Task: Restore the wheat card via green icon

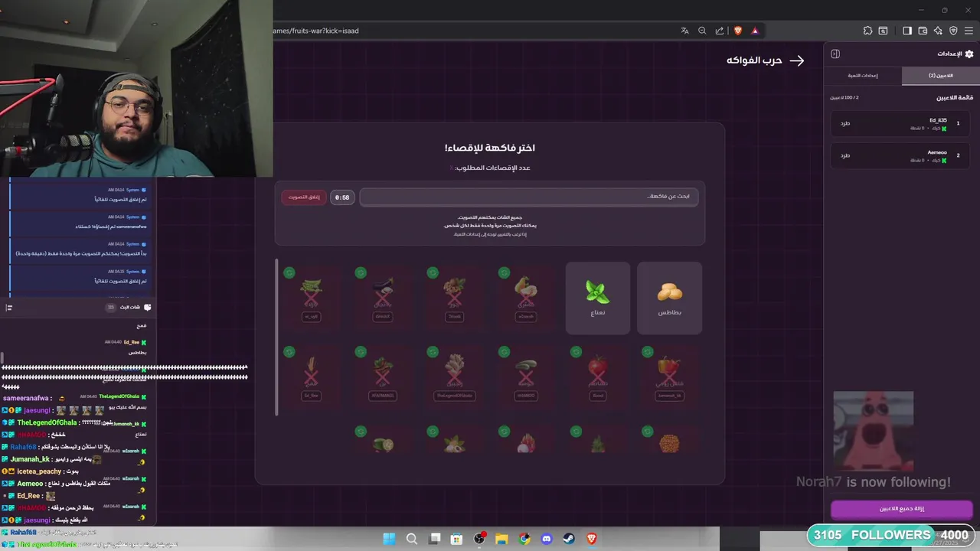Action: [289, 352]
